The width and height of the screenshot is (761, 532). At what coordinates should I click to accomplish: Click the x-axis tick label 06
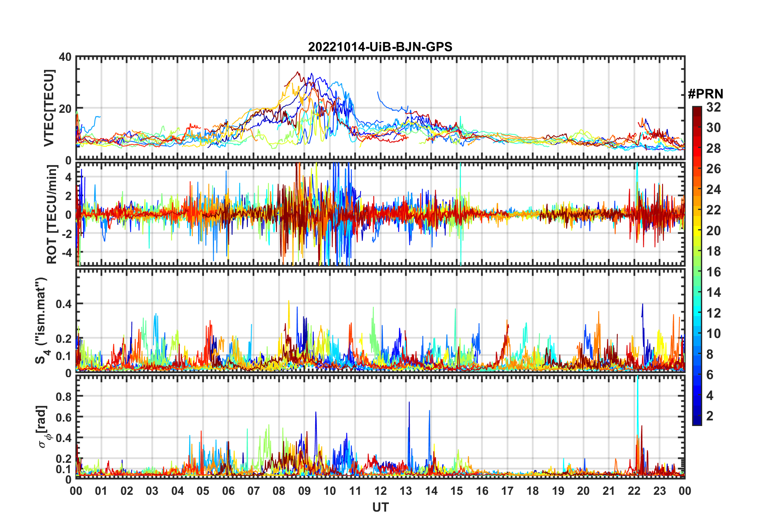228,491
